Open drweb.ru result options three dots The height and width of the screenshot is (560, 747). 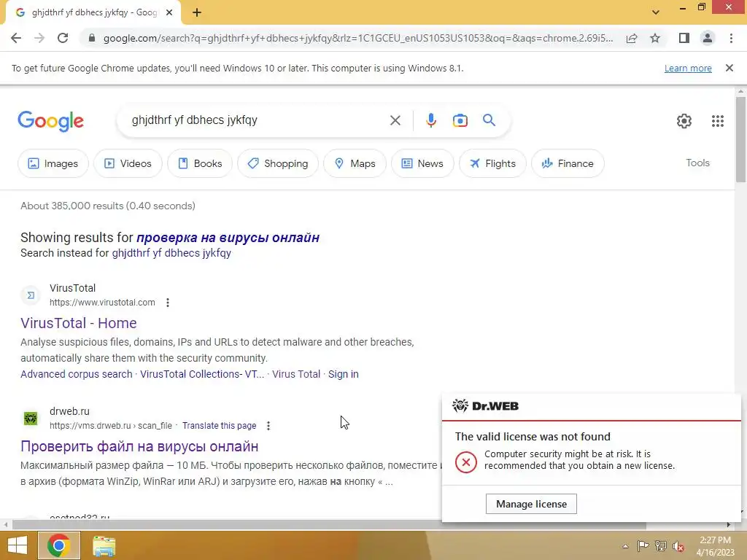(x=268, y=426)
